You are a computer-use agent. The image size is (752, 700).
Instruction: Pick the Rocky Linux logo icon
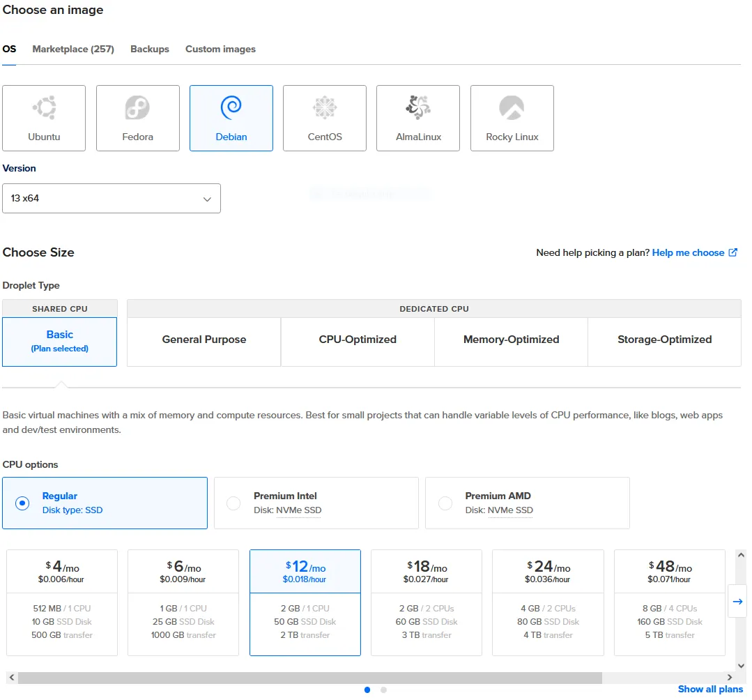coord(512,107)
